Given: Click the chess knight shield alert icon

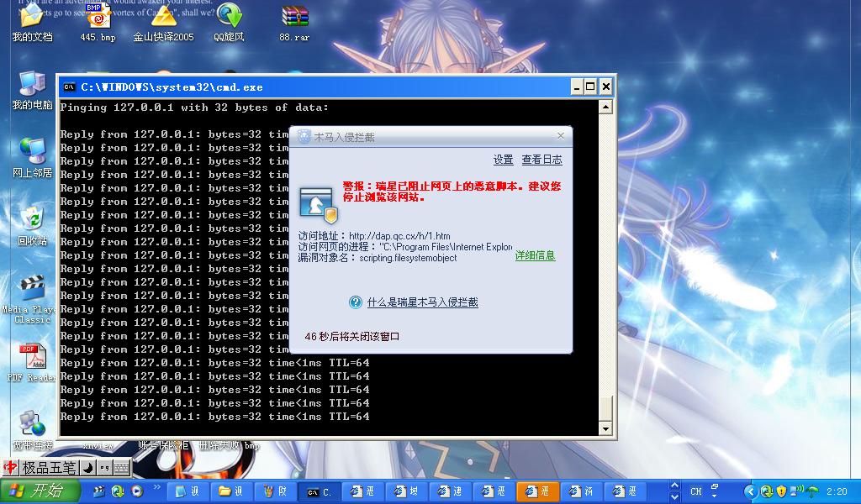Looking at the screenshot, I should pos(319,205).
